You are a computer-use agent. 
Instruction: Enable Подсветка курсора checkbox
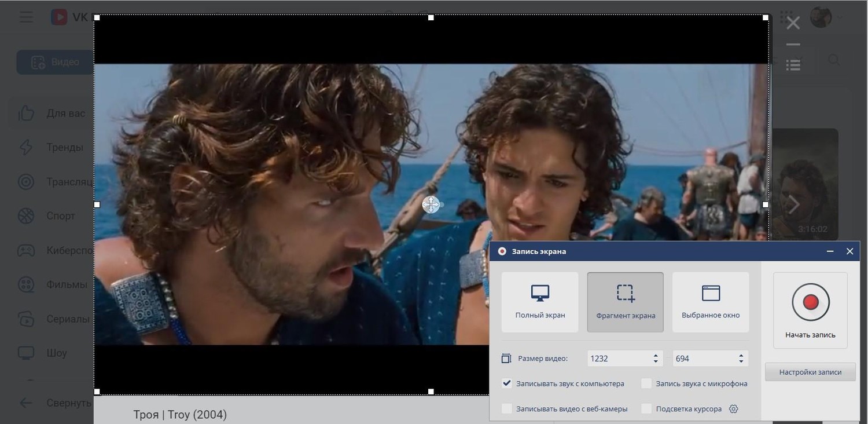646,409
